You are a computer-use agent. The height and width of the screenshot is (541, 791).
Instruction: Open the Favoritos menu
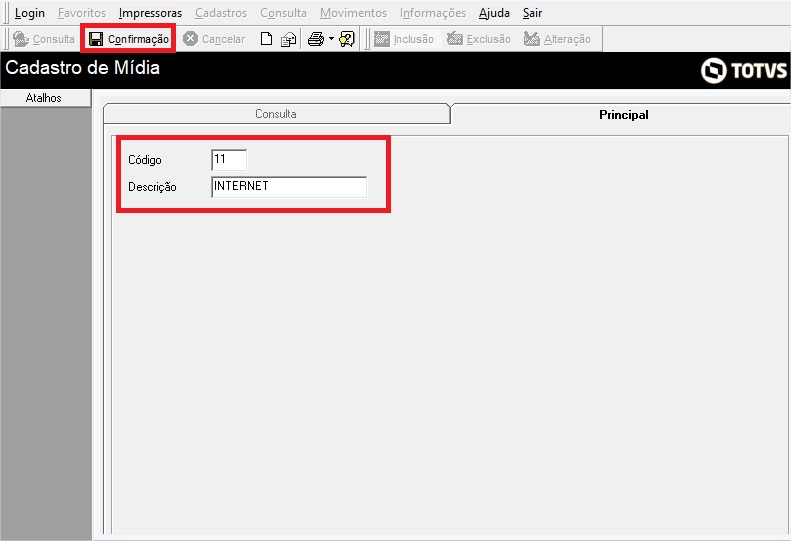(x=82, y=13)
